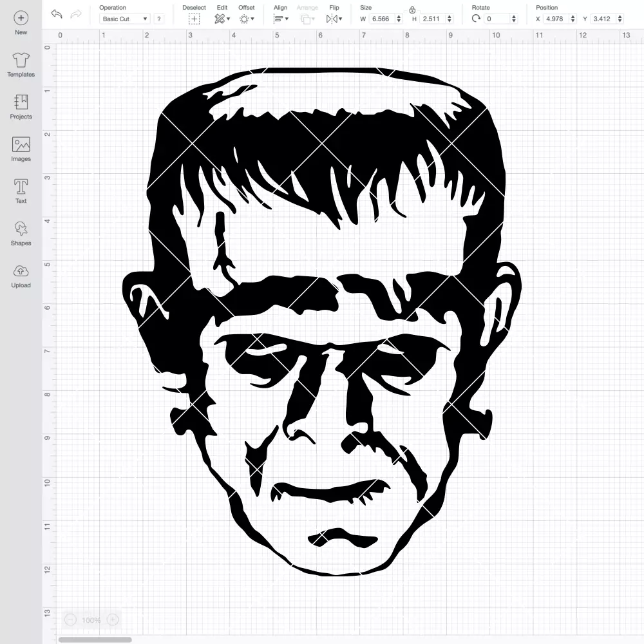
Task: Open the Operation Basic Cut dropdown
Action: 125,19
